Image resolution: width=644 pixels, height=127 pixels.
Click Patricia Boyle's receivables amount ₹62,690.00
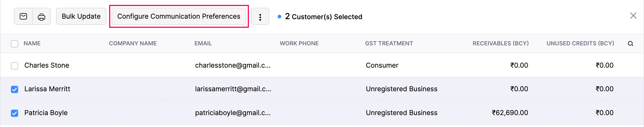(x=510, y=113)
